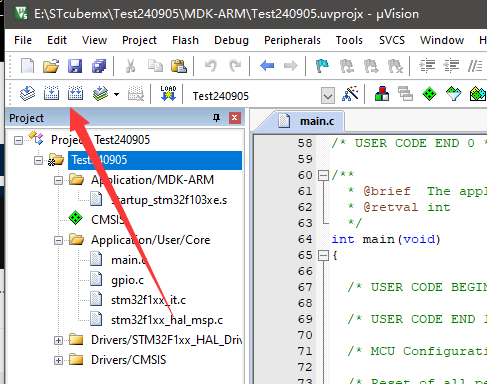487x384 pixels.
Task: Open the Pack Installer icon
Action: [x=478, y=94]
